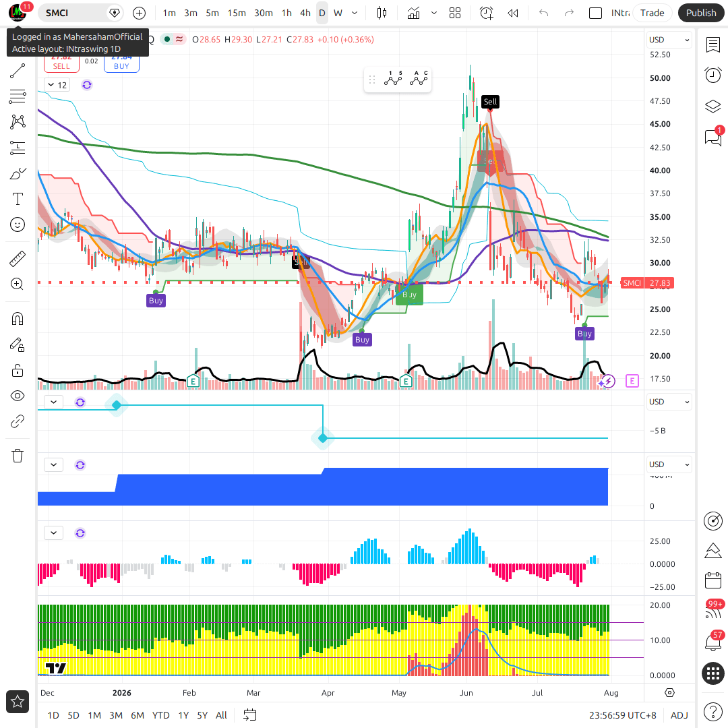Open the go to date calendar

coord(250,715)
